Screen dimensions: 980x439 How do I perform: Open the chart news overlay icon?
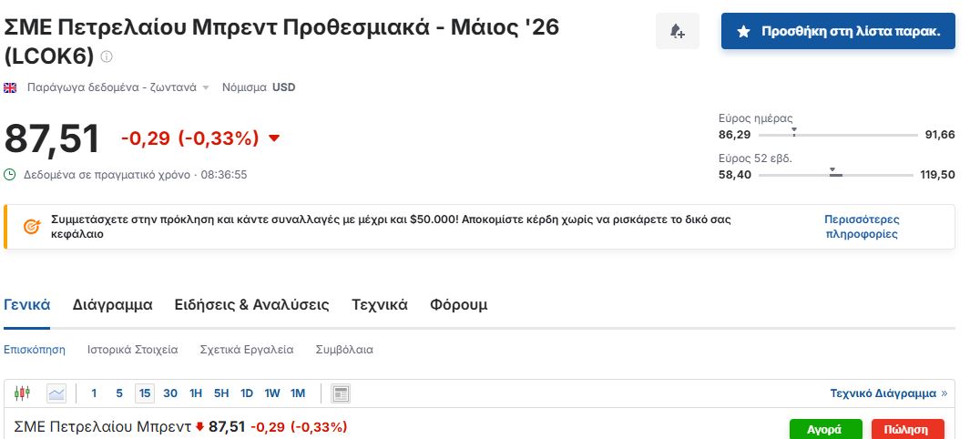[x=341, y=393]
